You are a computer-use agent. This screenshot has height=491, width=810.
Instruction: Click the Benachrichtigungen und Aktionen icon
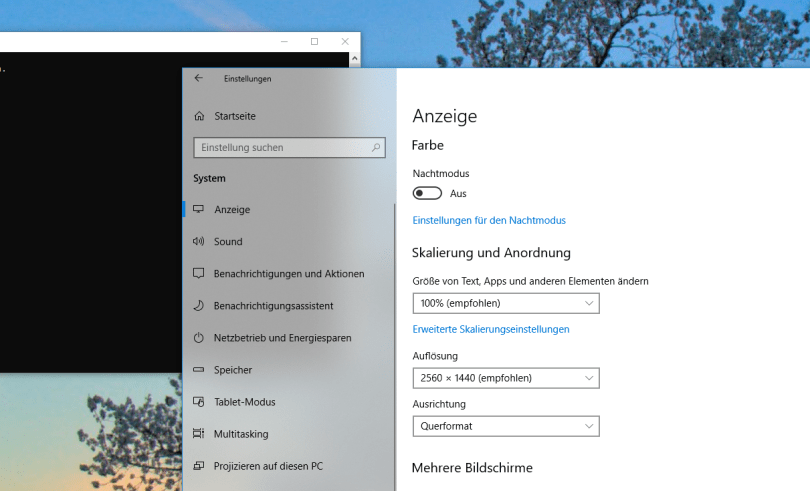[198, 274]
